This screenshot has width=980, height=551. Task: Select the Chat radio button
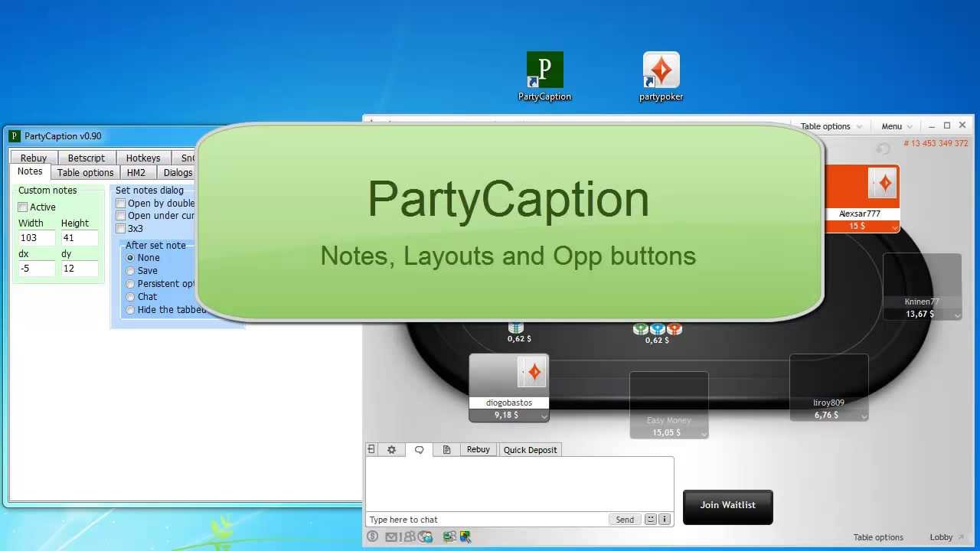tap(131, 297)
